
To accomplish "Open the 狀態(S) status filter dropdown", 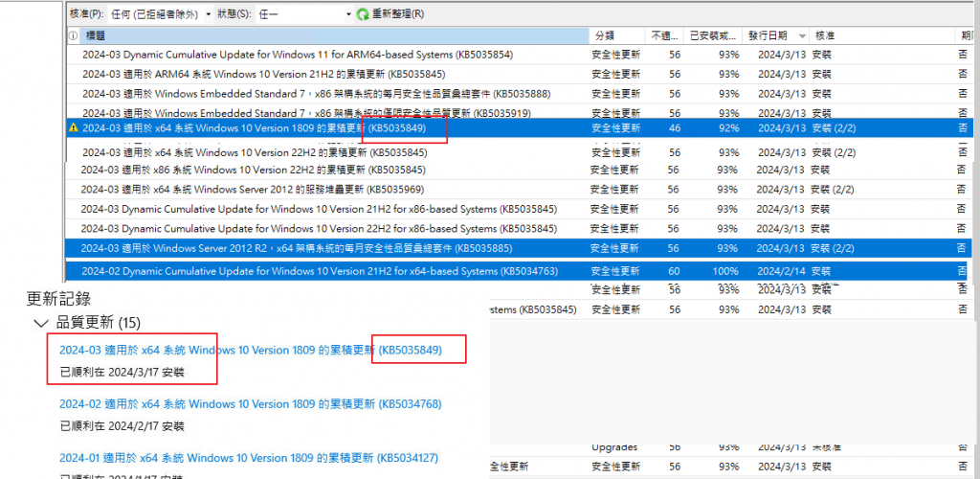I will [x=305, y=13].
